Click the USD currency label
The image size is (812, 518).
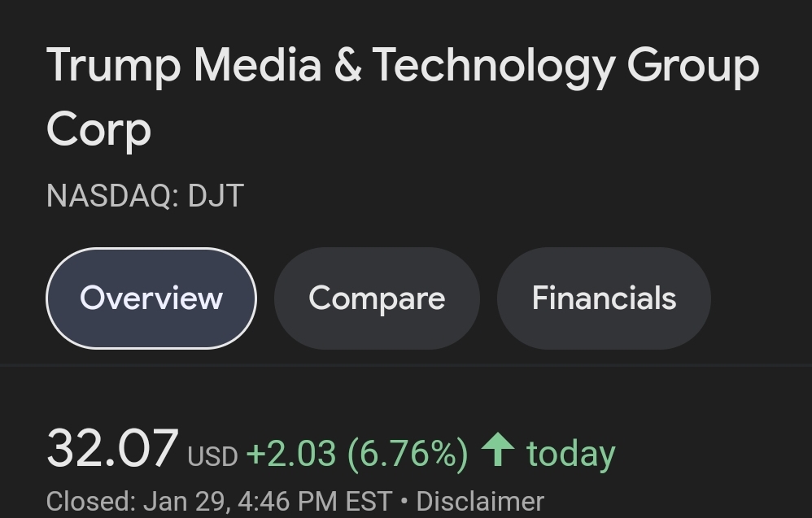[212, 456]
